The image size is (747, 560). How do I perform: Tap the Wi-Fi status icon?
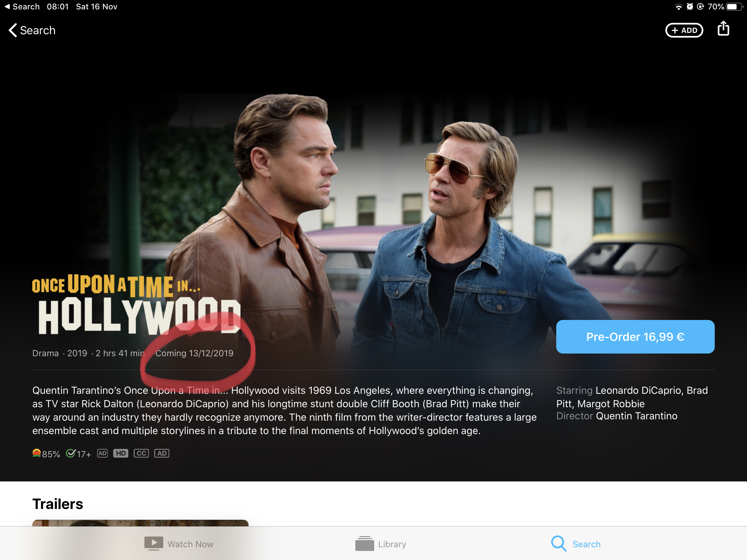click(678, 7)
